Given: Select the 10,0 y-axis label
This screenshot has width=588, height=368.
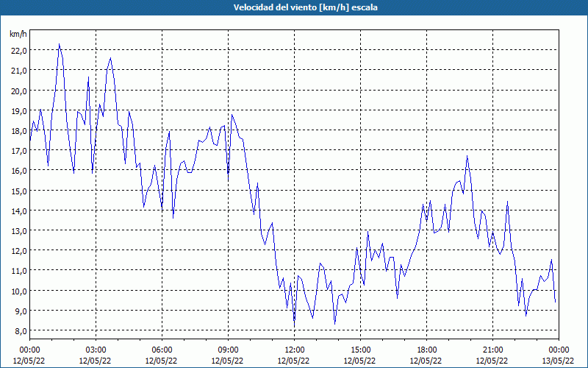Looking at the screenshot, I should pos(19,291).
